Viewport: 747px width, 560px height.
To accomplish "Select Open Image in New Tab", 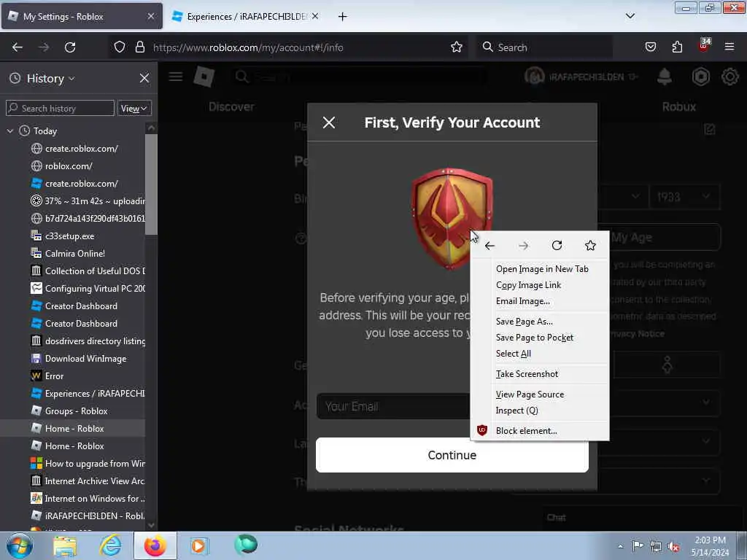I will point(542,269).
